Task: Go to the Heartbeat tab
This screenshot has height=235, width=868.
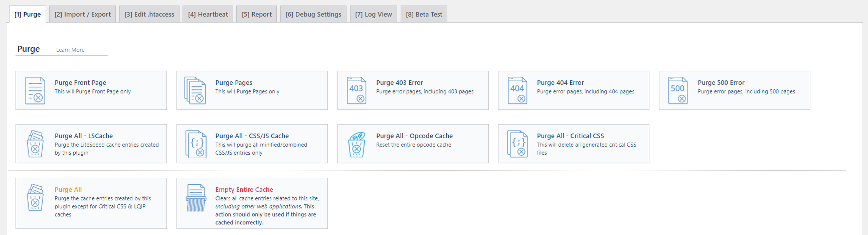Action: [208, 14]
